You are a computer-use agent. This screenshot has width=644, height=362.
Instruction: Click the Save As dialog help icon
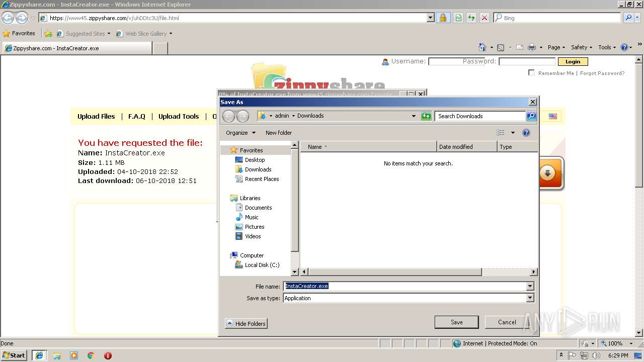(x=526, y=133)
